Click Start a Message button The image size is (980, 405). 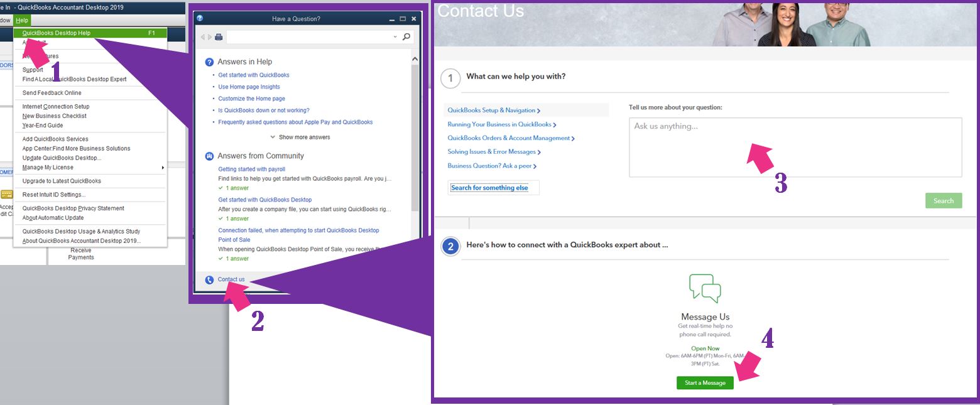point(705,383)
